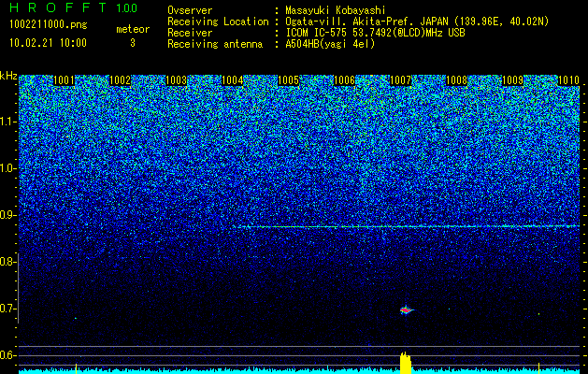Click the 1.1 kHz axis label
This screenshot has width=588, height=374.
pyautogui.click(x=7, y=122)
